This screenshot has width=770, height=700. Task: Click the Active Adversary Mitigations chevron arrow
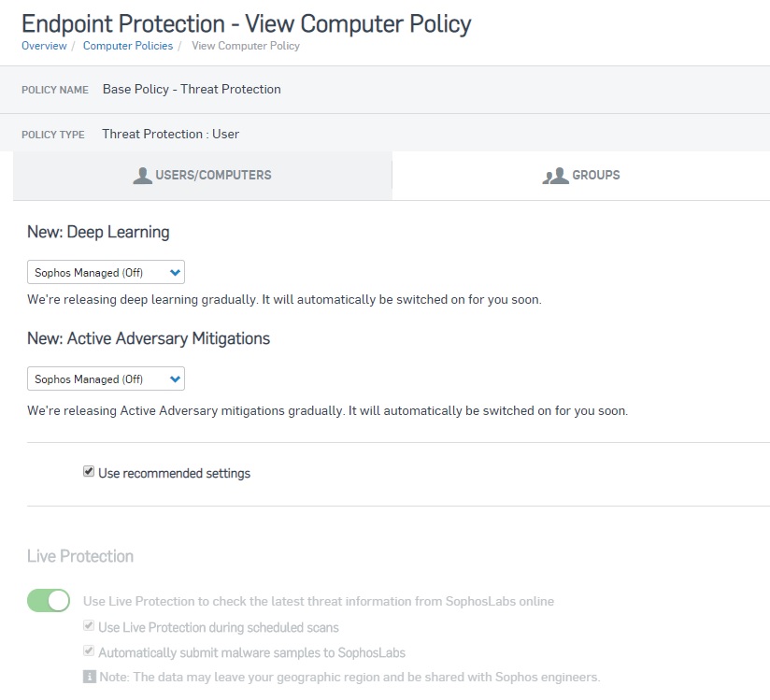click(x=175, y=379)
